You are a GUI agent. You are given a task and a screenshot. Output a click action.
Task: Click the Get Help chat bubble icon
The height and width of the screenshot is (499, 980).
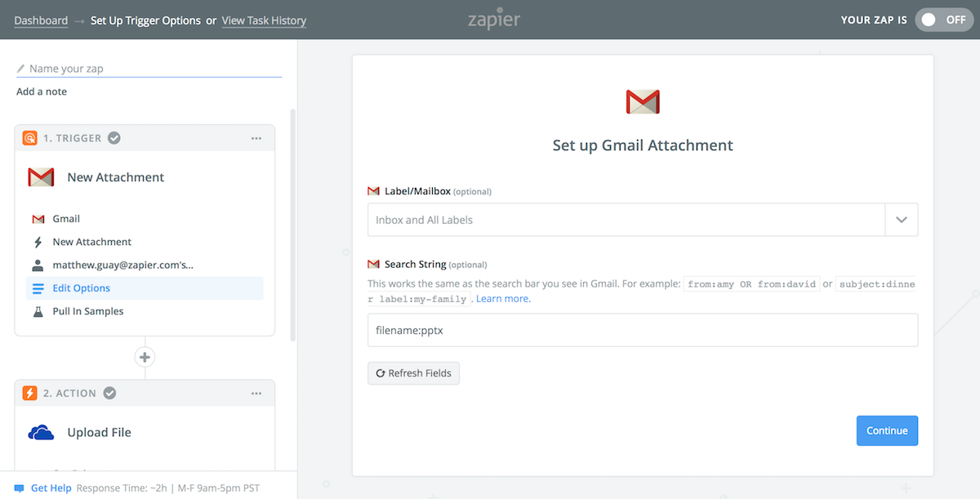(20, 488)
